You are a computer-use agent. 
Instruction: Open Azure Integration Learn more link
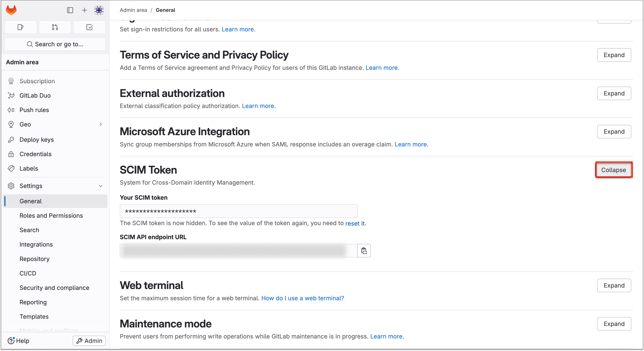point(411,144)
